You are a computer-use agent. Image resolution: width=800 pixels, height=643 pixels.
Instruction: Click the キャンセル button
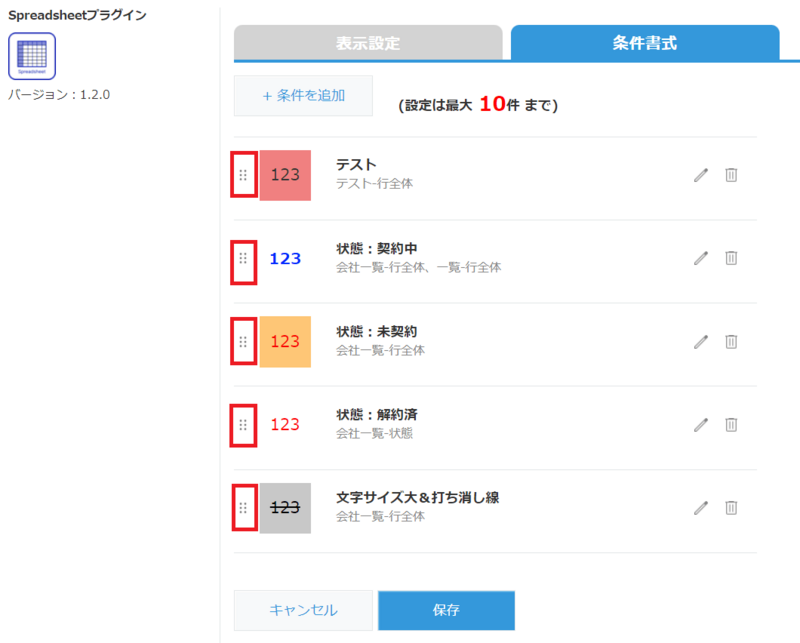tap(303, 610)
